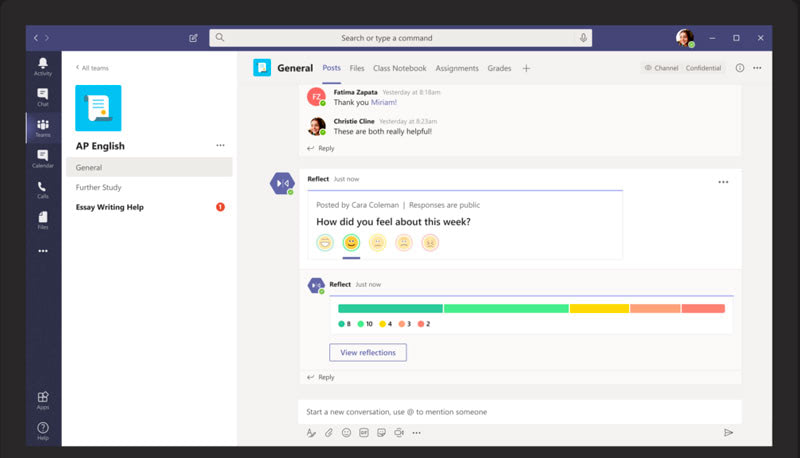Open the Class Notebook tab

click(399, 68)
